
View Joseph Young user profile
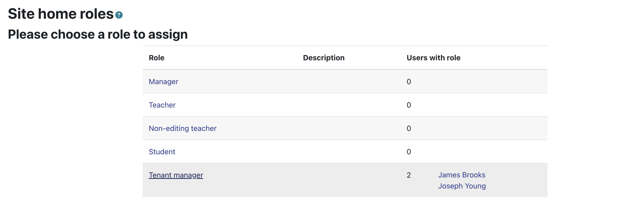coord(462,186)
